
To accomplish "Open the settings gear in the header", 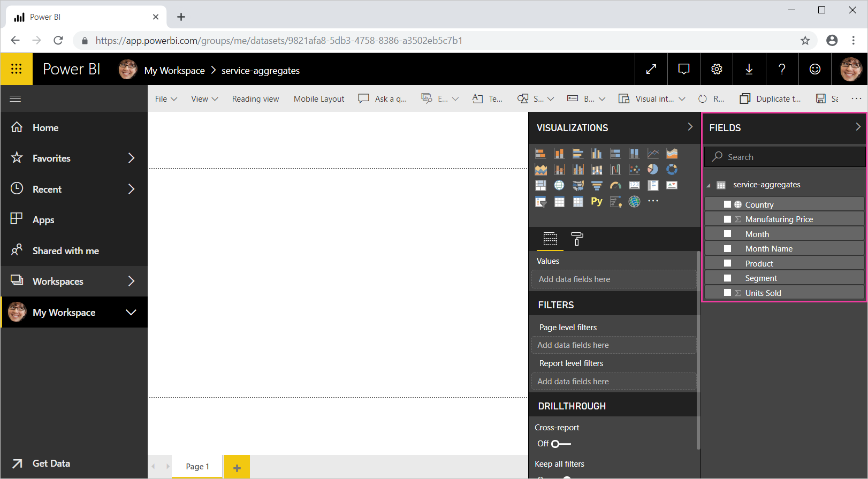I will [x=717, y=69].
